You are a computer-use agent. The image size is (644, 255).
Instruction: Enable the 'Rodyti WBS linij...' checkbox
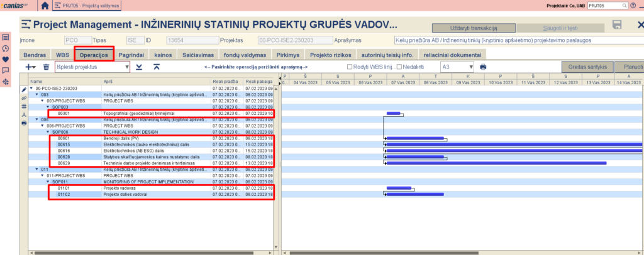pos(350,67)
